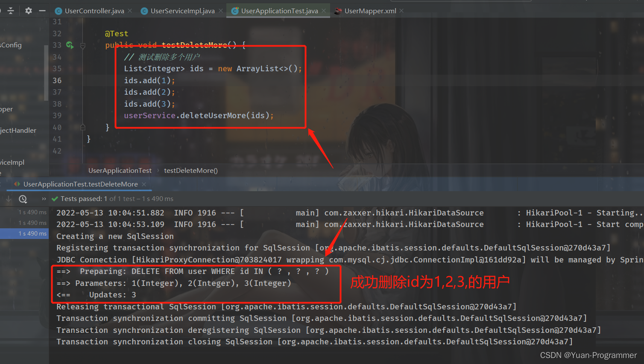Click 'synchronization deregistering SqlSession' log line
The width and height of the screenshot is (644, 364).
(328, 330)
